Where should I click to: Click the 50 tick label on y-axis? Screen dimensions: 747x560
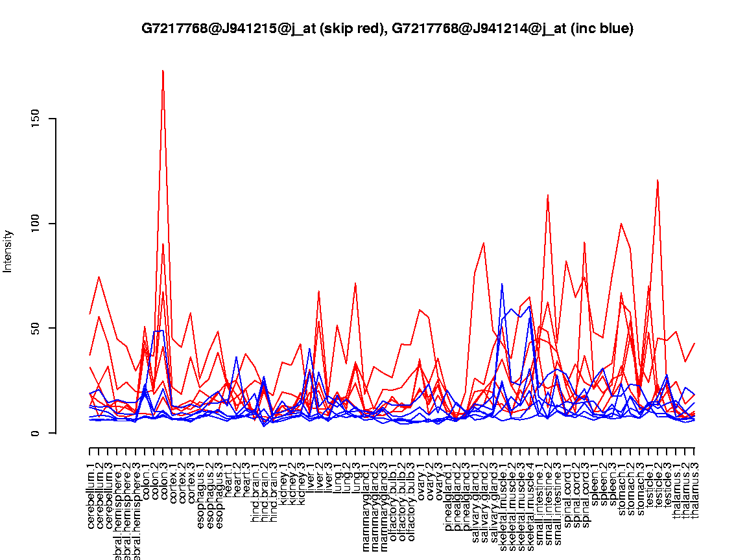[35, 328]
